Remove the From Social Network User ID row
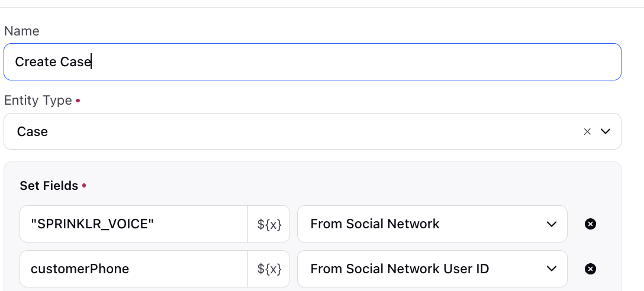This screenshot has height=291, width=644. [590, 269]
